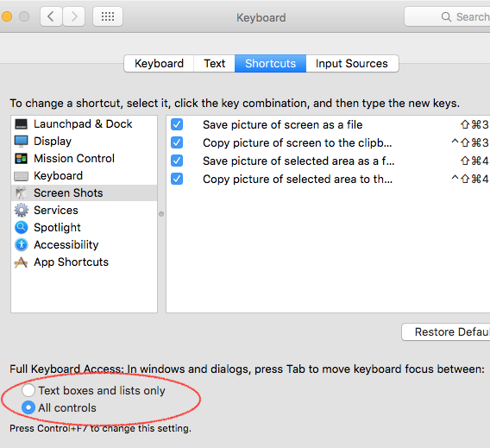Viewport: 490px width, 448px height.
Task: Go back with the left arrow button
Action: [x=51, y=16]
